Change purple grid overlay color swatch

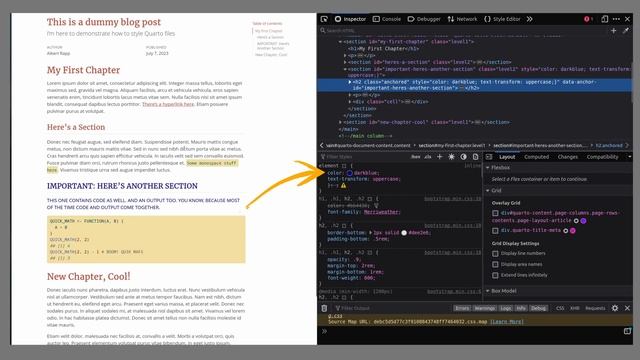584,221
